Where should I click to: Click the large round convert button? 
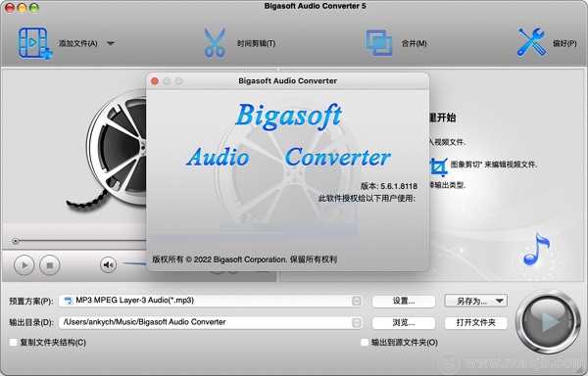coord(548,321)
